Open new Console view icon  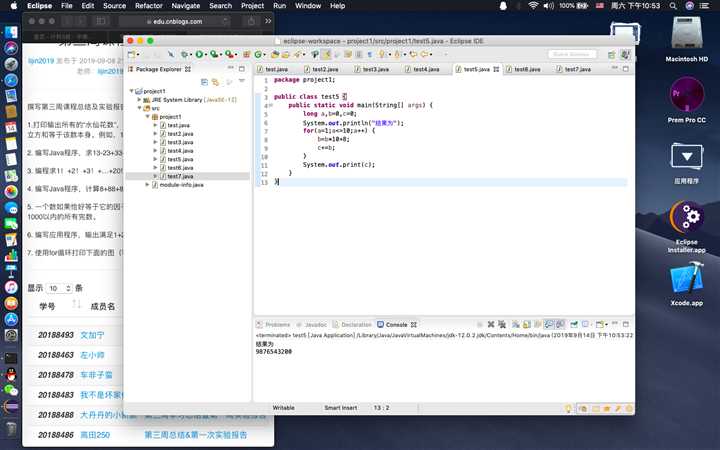point(599,324)
